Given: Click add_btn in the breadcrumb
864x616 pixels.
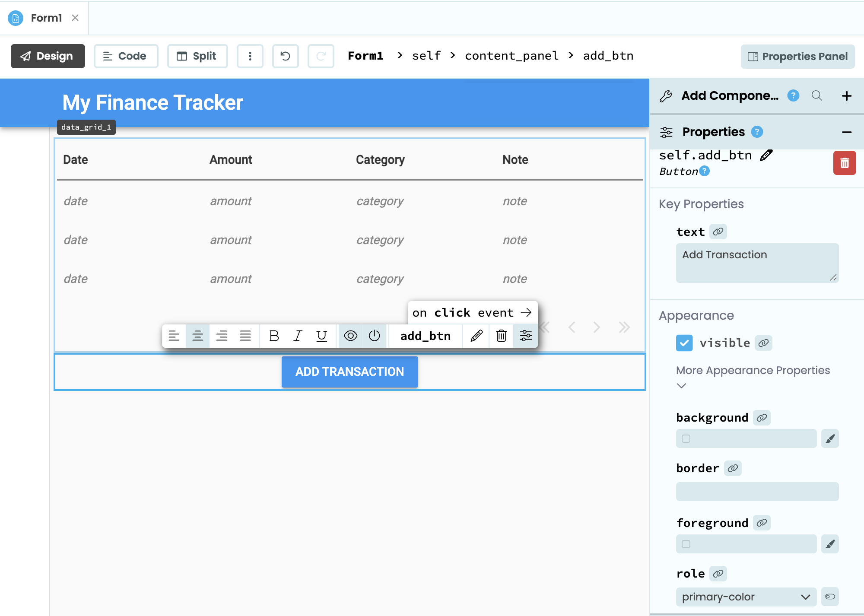Looking at the screenshot, I should pos(608,56).
